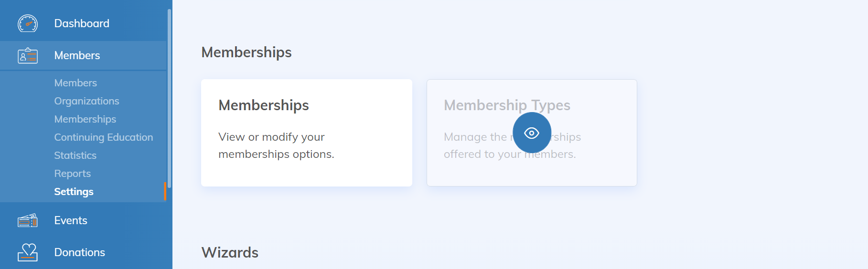868x269 pixels.
Task: Click the Donations heart icon
Action: 28,252
